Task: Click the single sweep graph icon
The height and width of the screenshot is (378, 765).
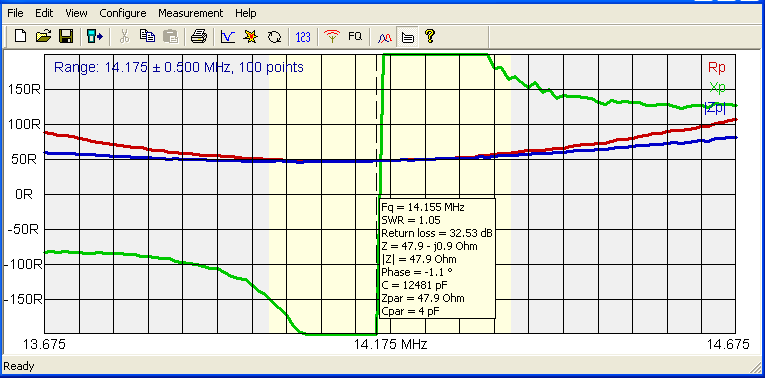Action: [227, 36]
